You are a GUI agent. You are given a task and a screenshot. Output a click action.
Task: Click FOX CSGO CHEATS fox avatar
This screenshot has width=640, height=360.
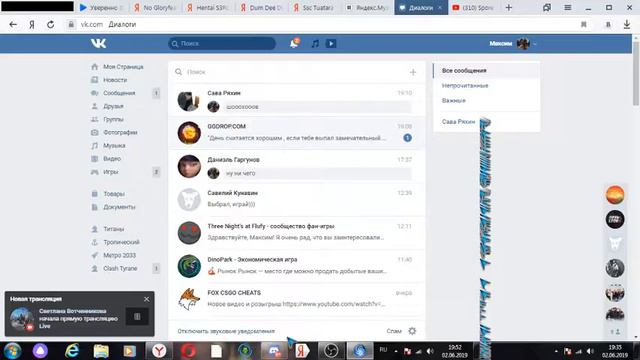[x=189, y=299]
